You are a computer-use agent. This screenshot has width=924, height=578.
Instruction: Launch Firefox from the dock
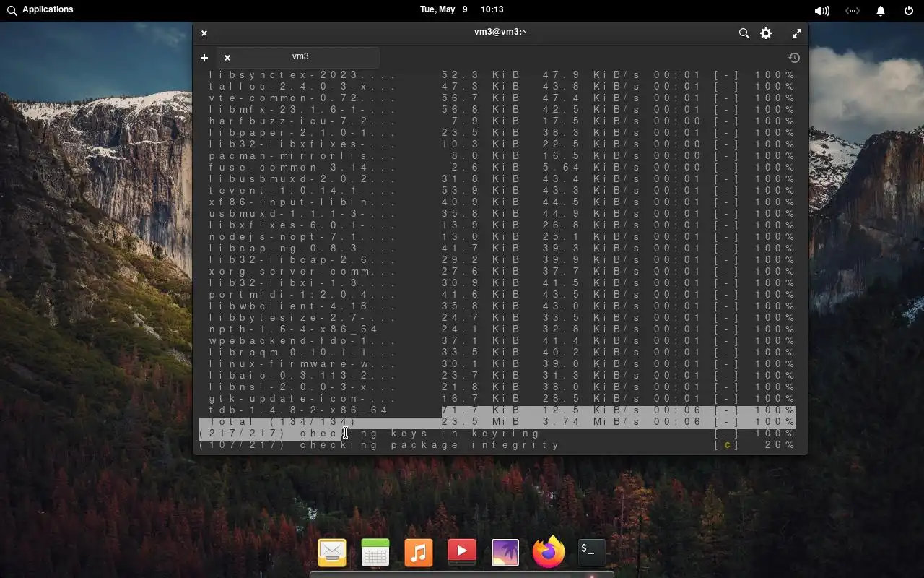[549, 553]
